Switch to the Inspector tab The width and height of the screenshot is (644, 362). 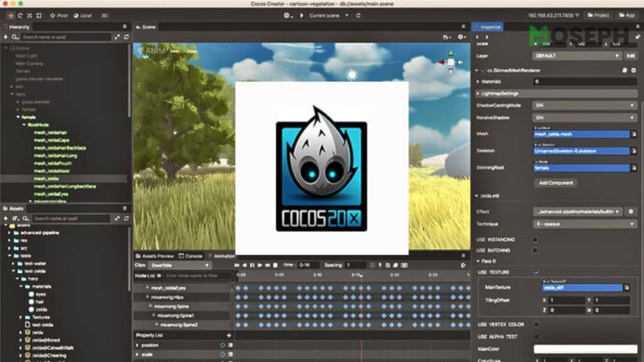487,27
